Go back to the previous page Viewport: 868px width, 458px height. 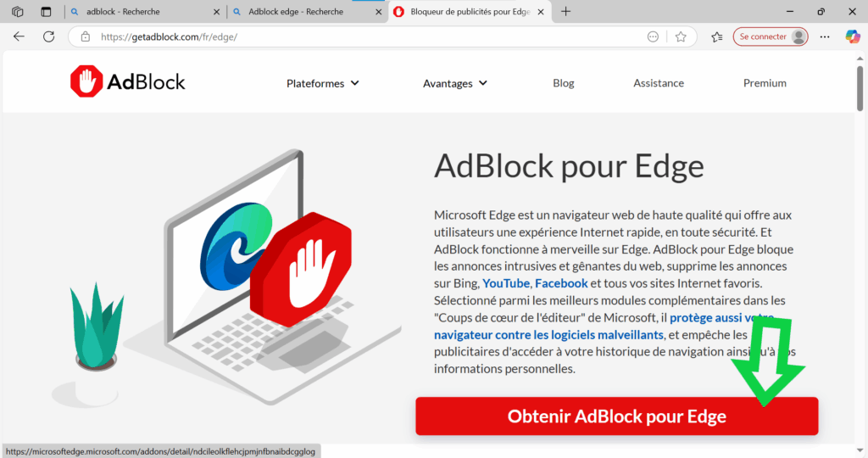pyautogui.click(x=19, y=36)
